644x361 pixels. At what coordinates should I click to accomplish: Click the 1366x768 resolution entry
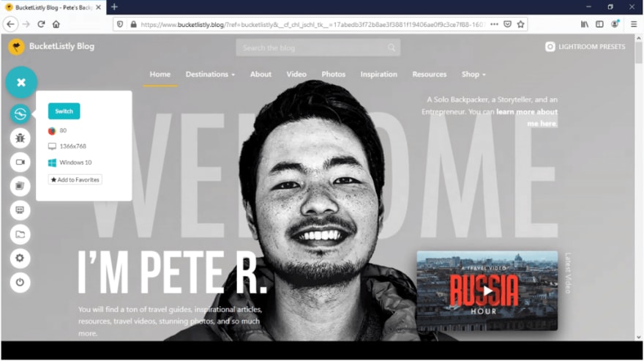coord(67,146)
